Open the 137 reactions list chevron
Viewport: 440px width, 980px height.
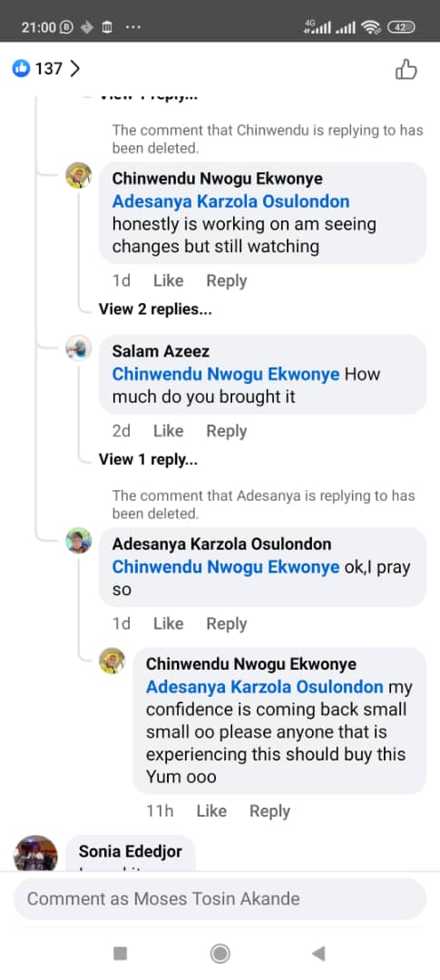75,68
